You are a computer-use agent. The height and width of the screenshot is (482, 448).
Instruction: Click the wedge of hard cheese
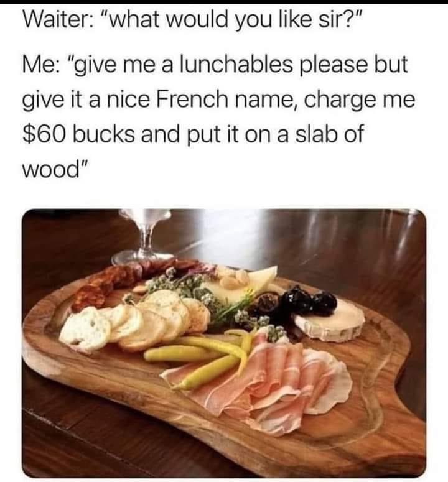[243, 284]
